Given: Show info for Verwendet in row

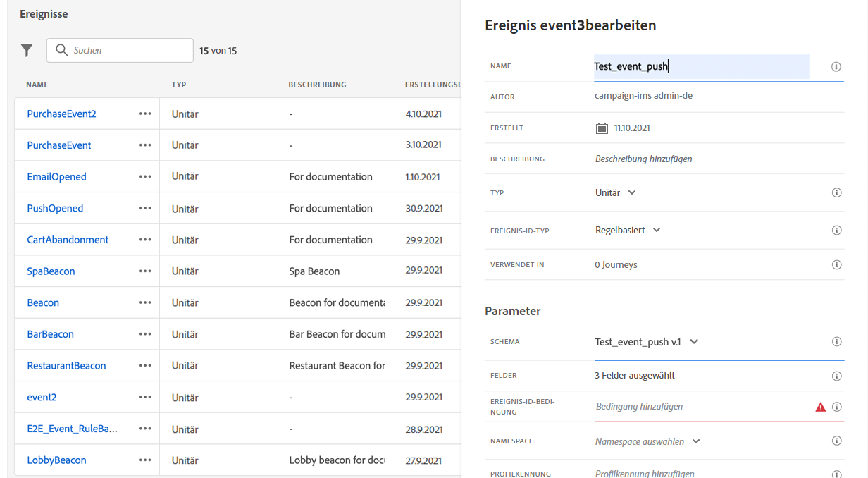Looking at the screenshot, I should pyautogui.click(x=836, y=265).
